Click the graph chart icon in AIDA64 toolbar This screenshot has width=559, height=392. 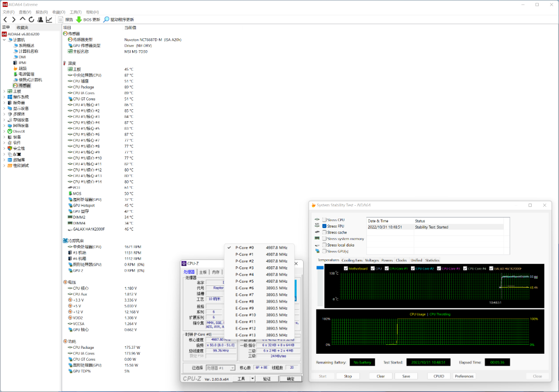[x=49, y=19]
